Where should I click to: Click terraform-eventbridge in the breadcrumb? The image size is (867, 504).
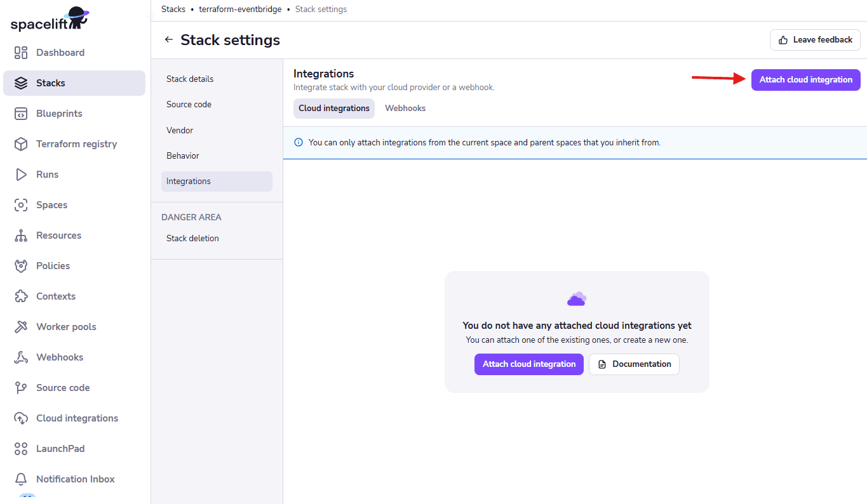click(240, 10)
